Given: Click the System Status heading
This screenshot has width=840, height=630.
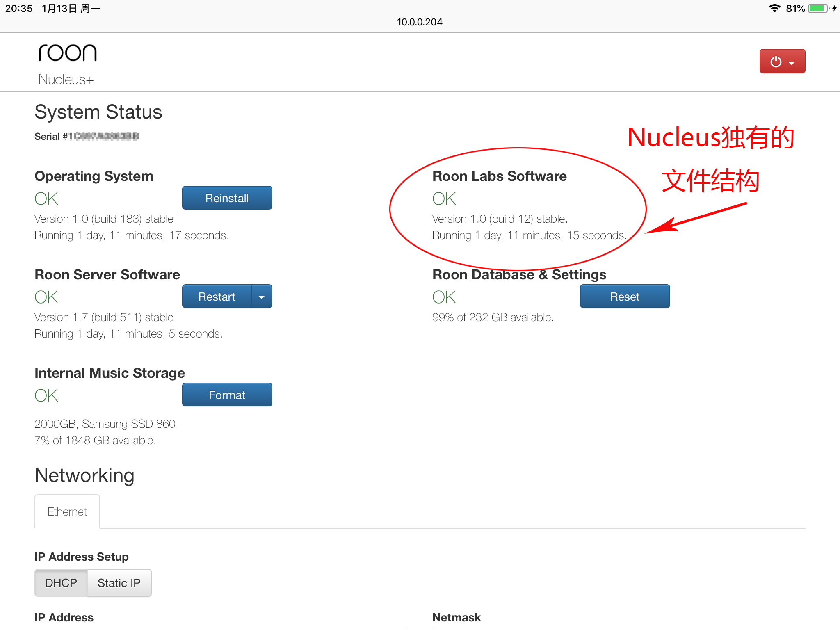Looking at the screenshot, I should tap(98, 112).
